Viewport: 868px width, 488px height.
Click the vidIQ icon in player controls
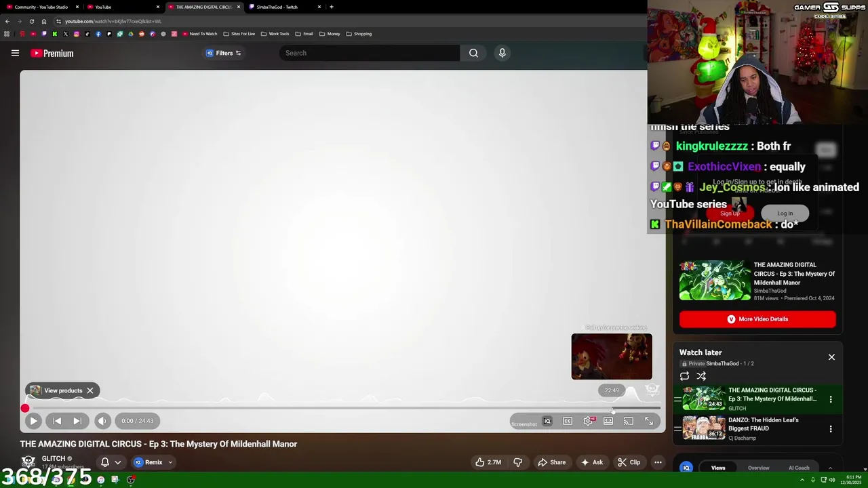(547, 421)
